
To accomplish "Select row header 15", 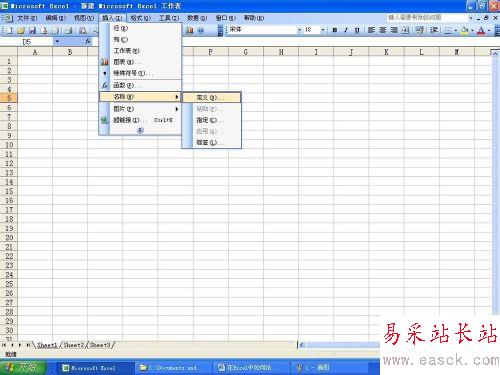I will click(x=9, y=191).
